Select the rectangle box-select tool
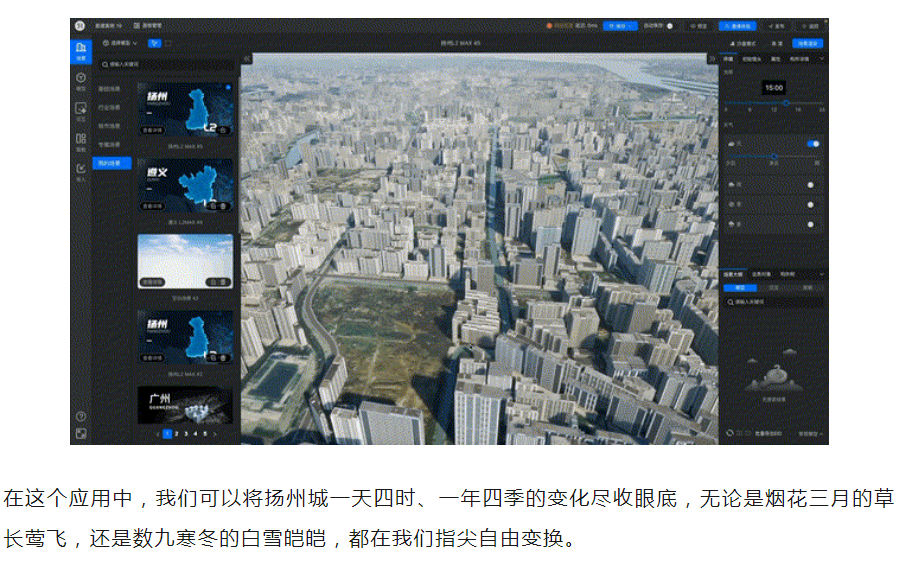Viewport: 901px width, 570px height. [x=167, y=43]
